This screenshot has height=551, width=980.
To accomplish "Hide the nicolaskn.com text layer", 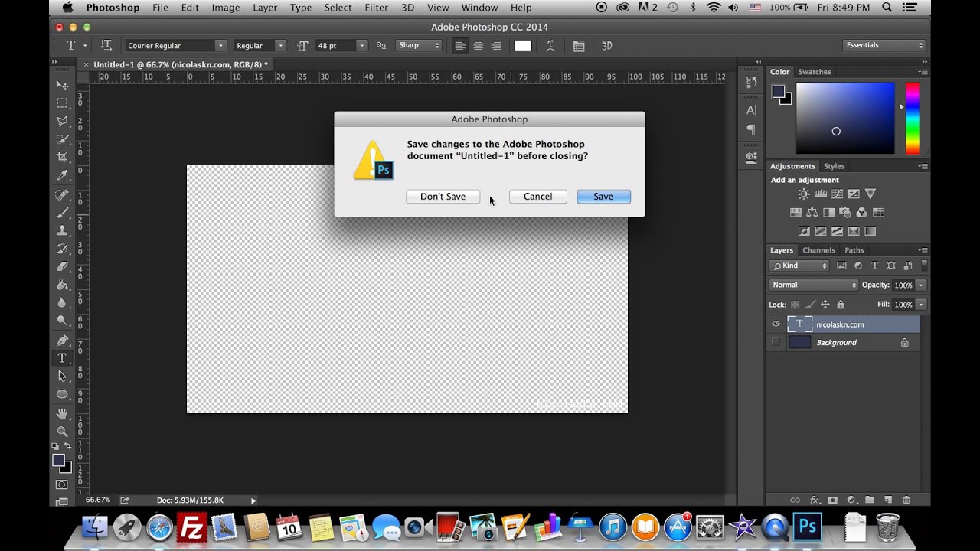I will [x=776, y=324].
